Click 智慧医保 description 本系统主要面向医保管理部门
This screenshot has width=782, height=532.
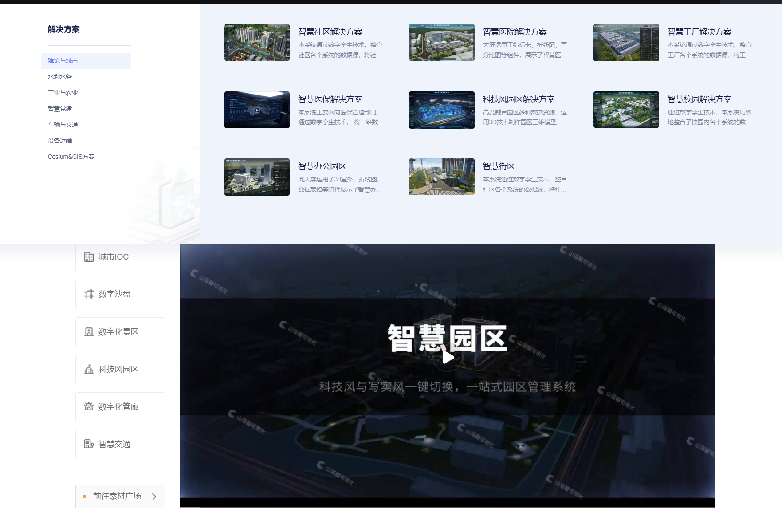point(341,117)
